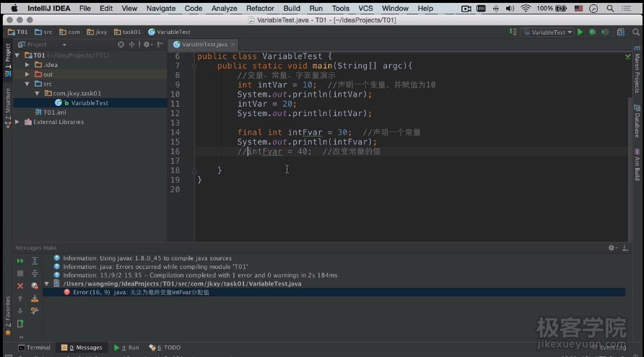Switch to the Terminal tab at bottom
Viewport: 644px width, 357px height.
tap(34, 348)
